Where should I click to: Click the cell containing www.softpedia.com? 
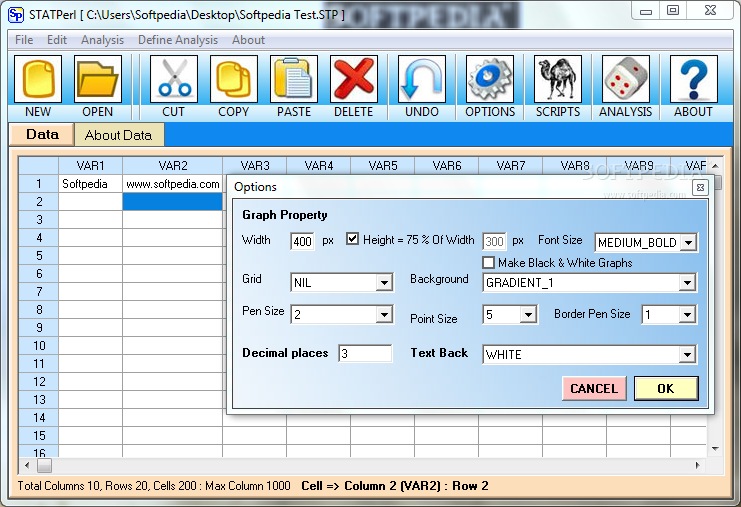(172, 184)
